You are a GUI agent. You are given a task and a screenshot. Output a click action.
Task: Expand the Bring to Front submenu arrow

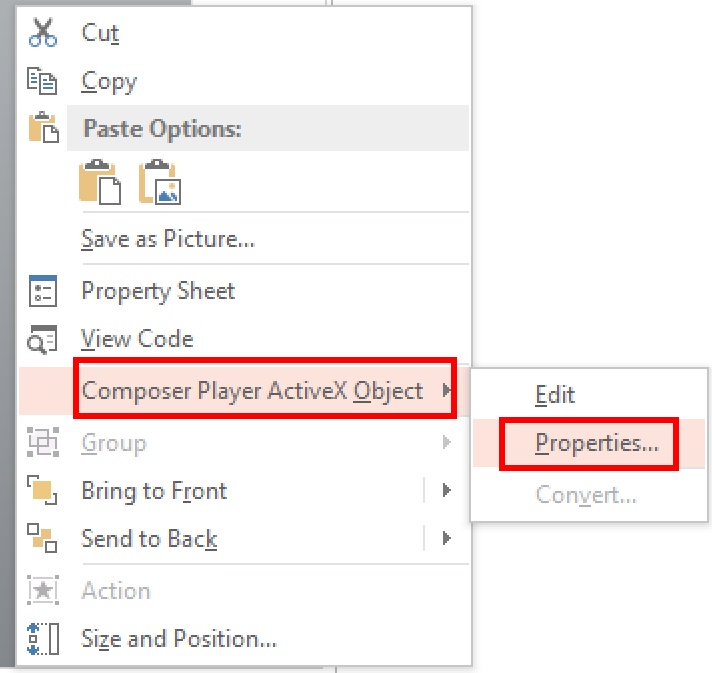[447, 490]
